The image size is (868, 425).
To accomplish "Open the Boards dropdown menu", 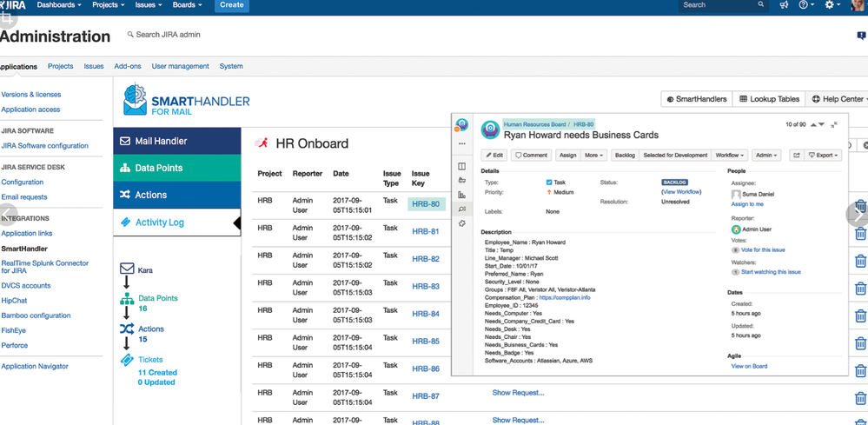I will [x=187, y=5].
